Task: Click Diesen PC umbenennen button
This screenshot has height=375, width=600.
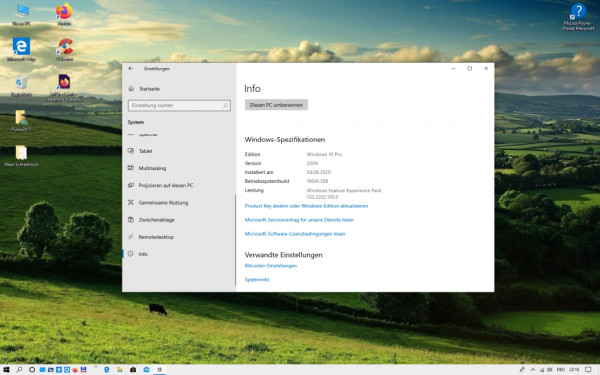Action: pos(276,105)
